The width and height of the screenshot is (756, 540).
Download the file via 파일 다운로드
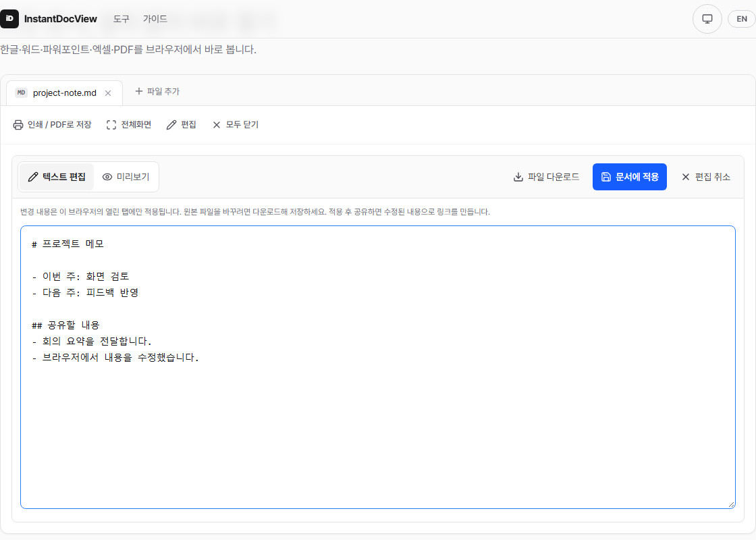tap(546, 177)
